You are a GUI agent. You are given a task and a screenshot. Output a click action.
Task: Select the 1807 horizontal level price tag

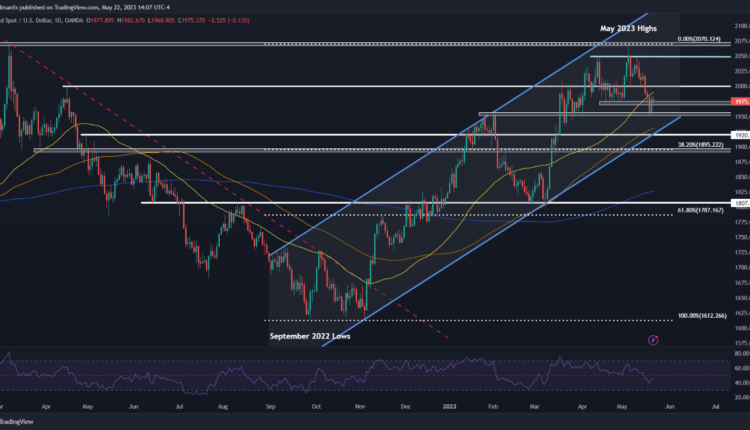pyautogui.click(x=740, y=203)
